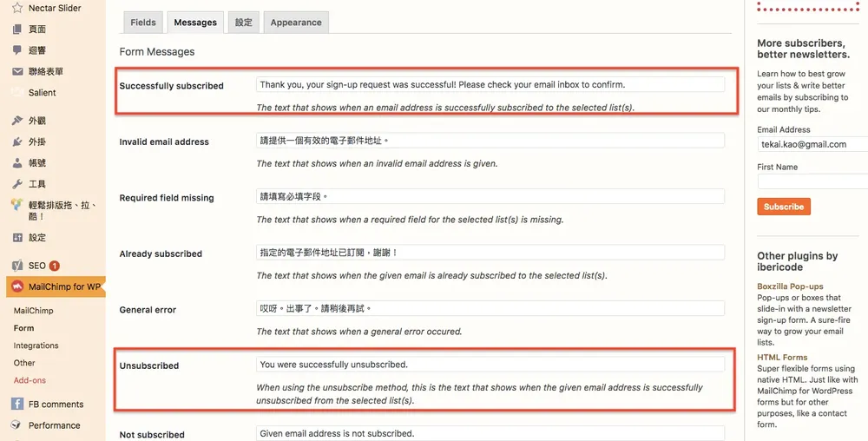Click the 'Invalid email address' label
Image resolution: width=868 pixels, height=441 pixels.
[164, 142]
